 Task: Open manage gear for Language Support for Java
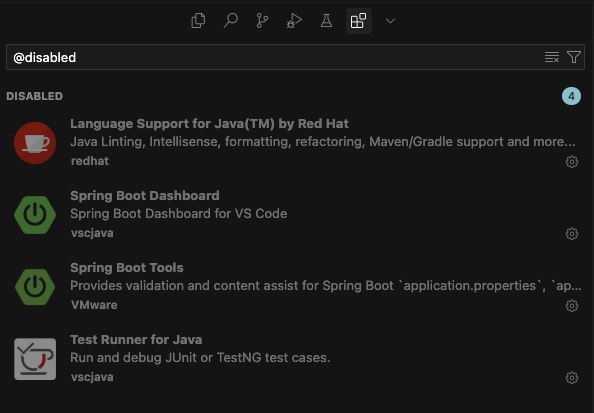coord(572,162)
